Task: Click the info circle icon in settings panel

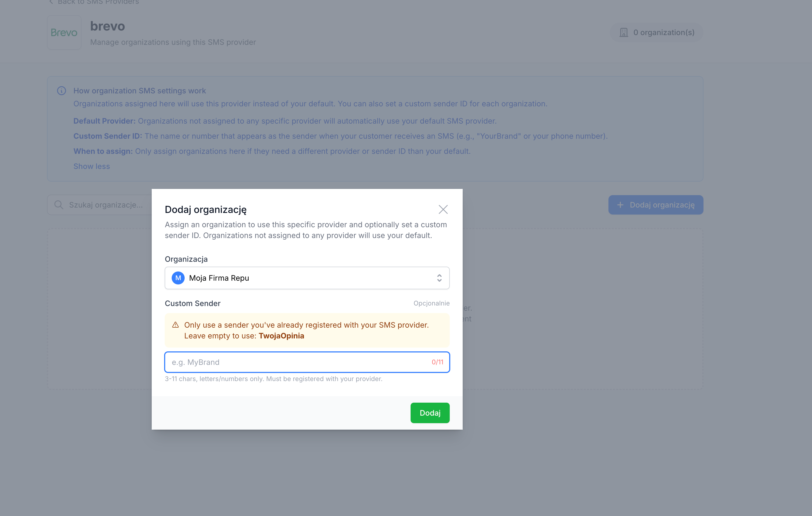Action: (x=61, y=91)
